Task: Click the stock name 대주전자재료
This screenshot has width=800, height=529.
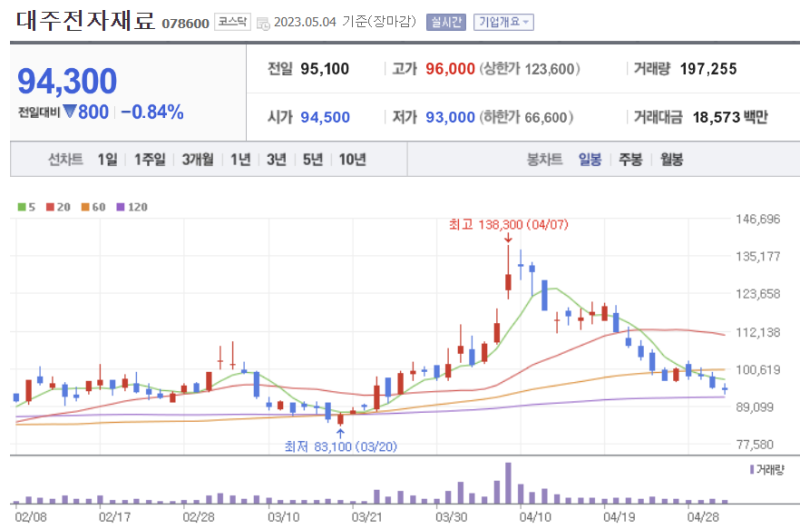Action: 85,20
